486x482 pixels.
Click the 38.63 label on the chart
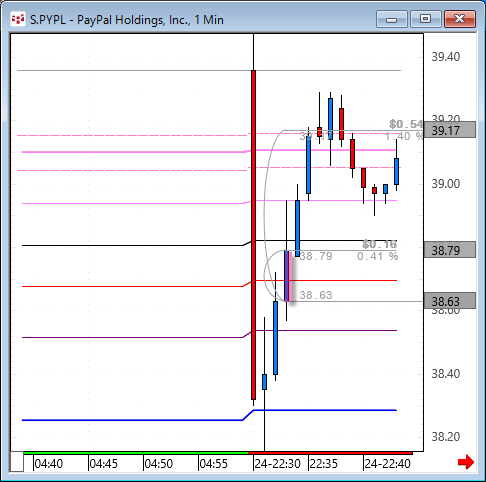(316, 295)
